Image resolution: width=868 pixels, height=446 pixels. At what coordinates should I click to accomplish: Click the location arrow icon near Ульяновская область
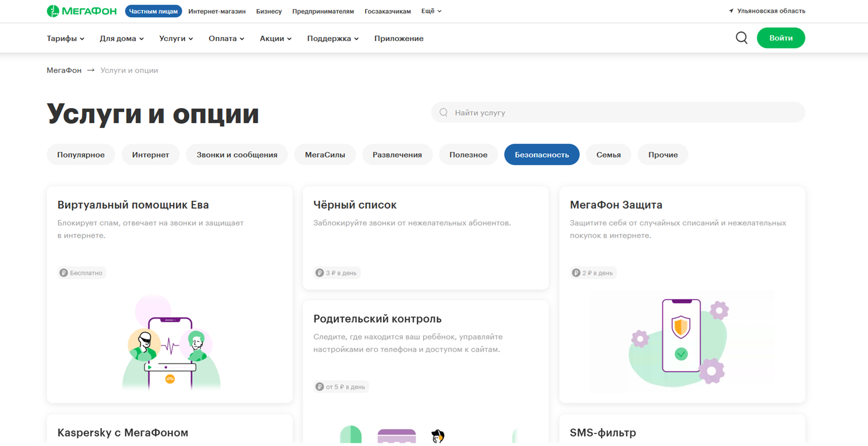tap(731, 11)
